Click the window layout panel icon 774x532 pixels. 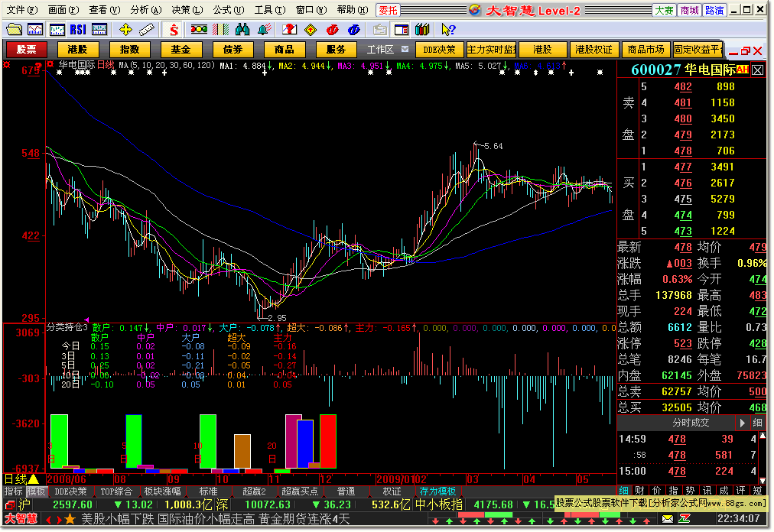pos(402,30)
